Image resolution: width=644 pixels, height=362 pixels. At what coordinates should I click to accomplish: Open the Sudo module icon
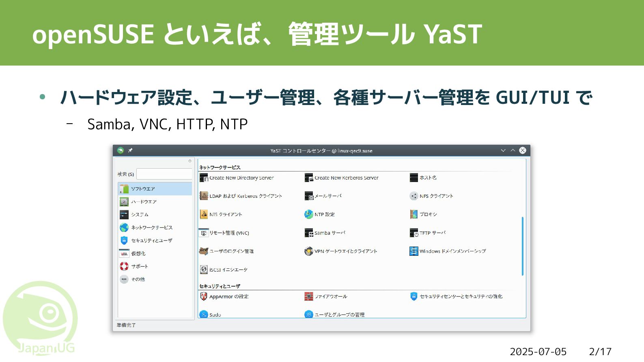pos(204,314)
